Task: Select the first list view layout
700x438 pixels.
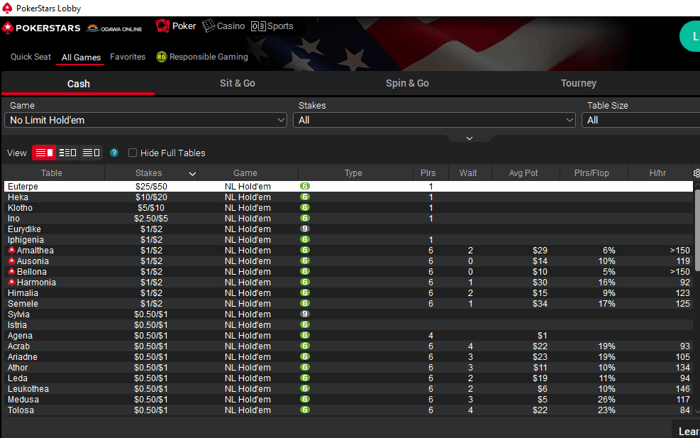Action: pos(44,153)
